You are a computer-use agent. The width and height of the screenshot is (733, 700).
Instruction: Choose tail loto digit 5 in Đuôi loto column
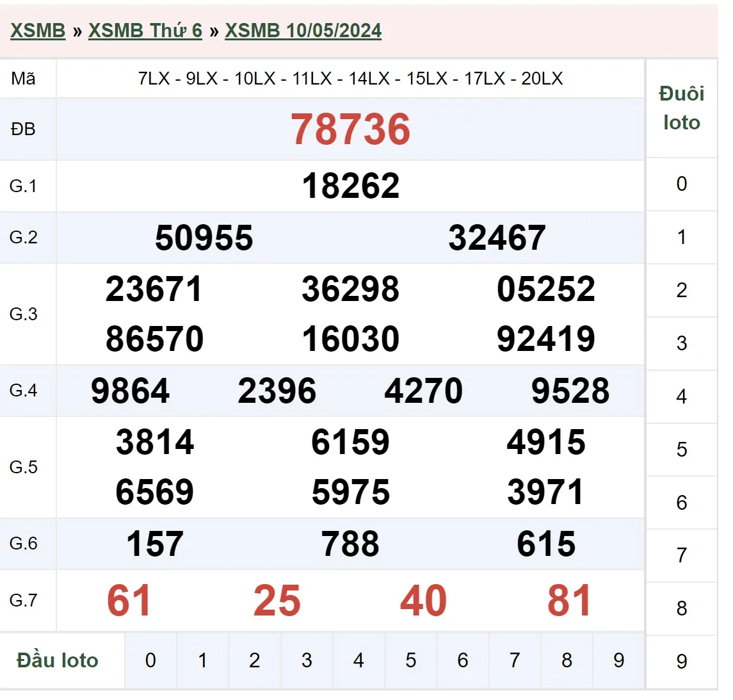pos(681,450)
